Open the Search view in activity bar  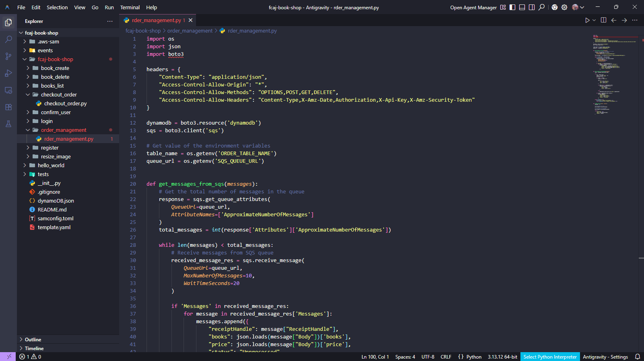[x=8, y=39]
